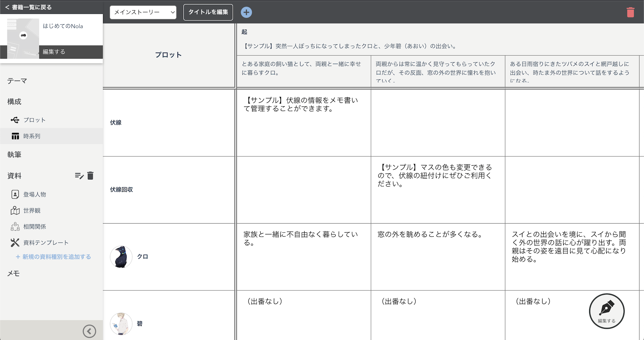Open the 資料 section heading
644x340 pixels.
pyautogui.click(x=14, y=176)
